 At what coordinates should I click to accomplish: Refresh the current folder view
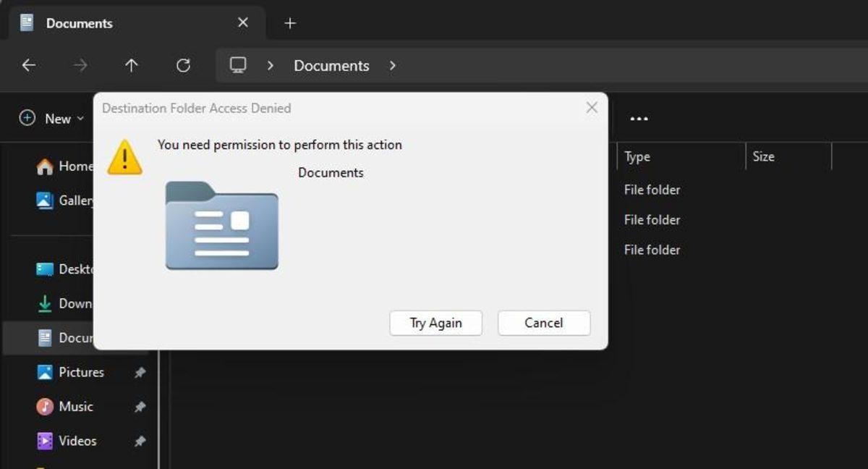184,66
